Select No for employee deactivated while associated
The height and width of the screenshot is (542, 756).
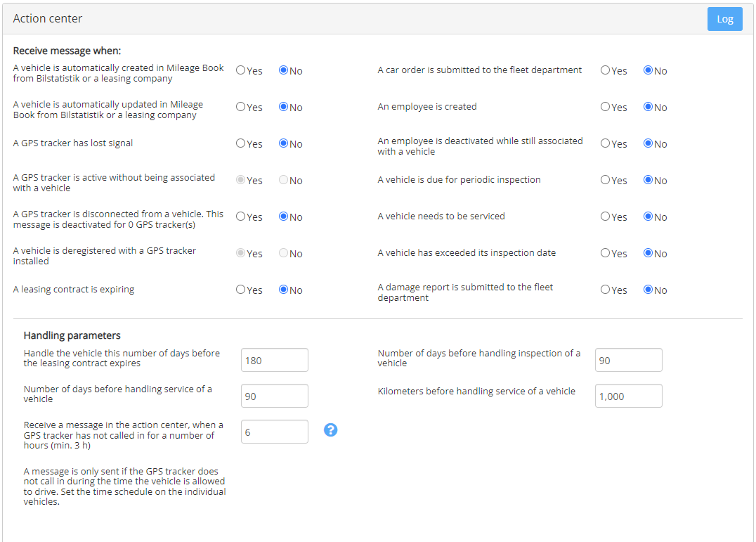648,143
